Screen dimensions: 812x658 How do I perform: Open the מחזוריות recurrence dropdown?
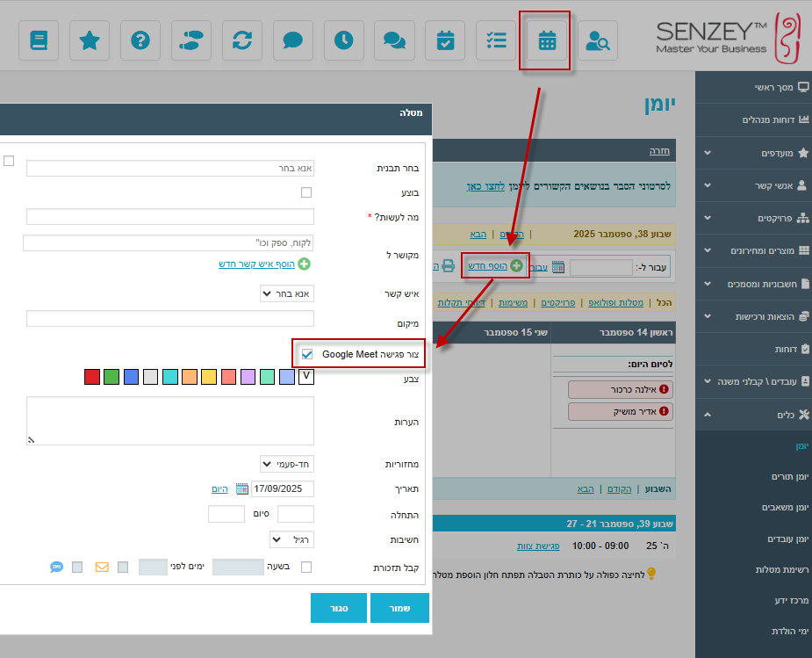point(287,464)
